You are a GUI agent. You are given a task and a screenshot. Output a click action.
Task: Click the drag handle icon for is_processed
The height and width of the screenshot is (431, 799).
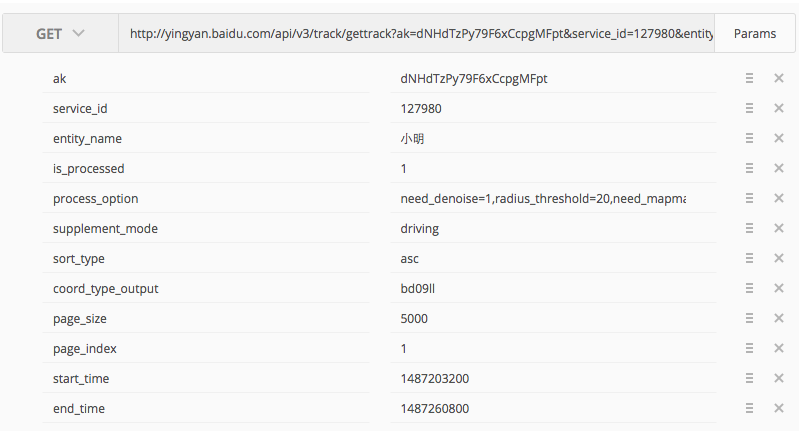[x=749, y=169]
